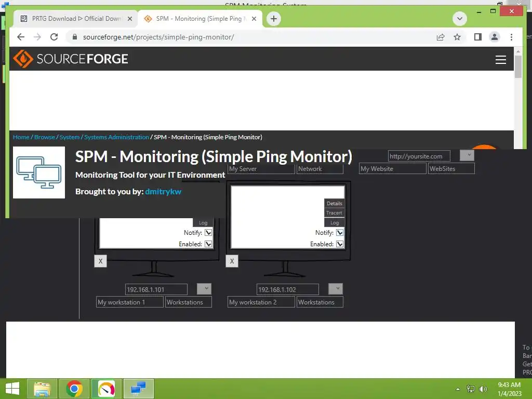Bookmark this page with the star
Image resolution: width=532 pixels, height=399 pixels.
click(x=457, y=37)
